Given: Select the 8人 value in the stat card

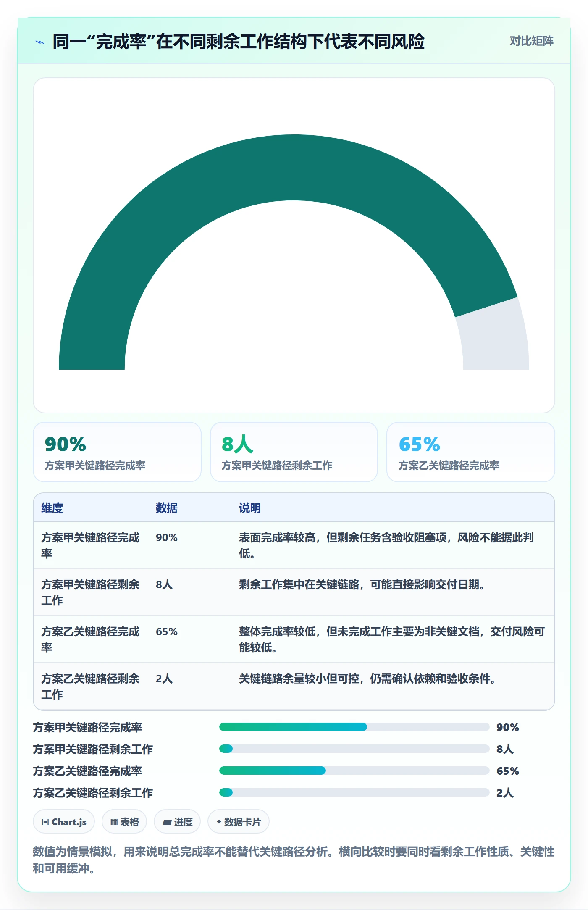Looking at the screenshot, I should pyautogui.click(x=237, y=444).
